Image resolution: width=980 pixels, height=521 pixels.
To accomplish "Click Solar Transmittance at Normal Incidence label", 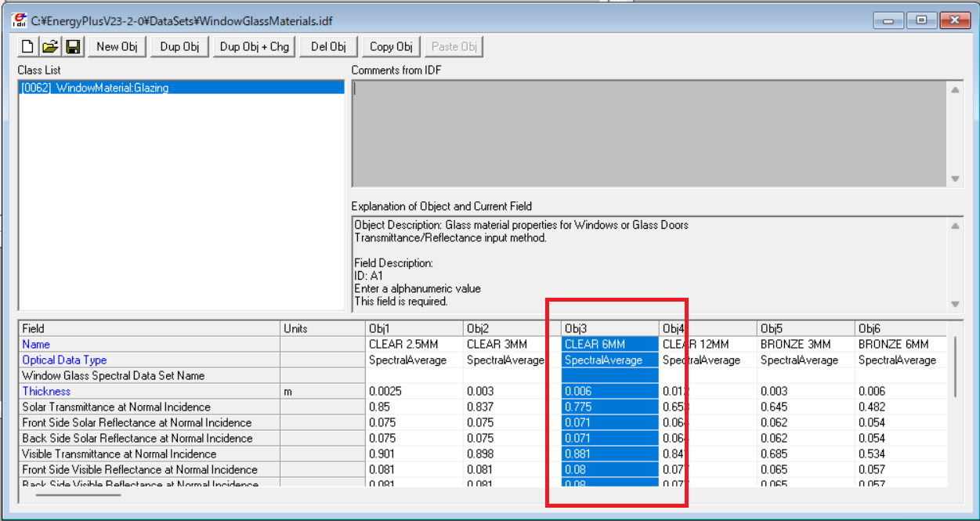I will [150, 407].
